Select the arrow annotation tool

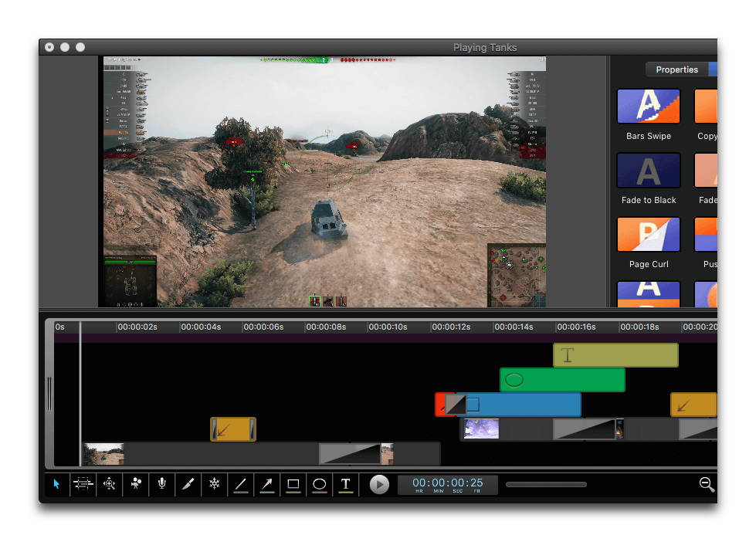267,484
